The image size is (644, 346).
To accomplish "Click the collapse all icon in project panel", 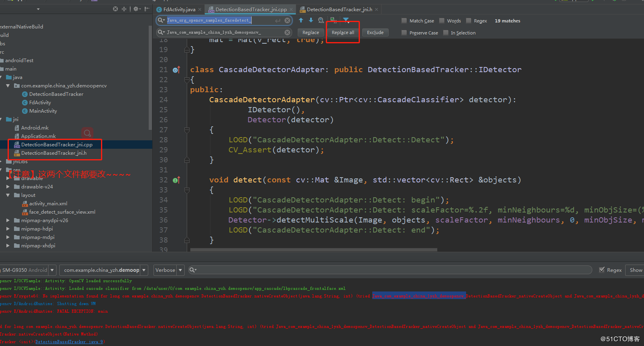I will pos(124,9).
